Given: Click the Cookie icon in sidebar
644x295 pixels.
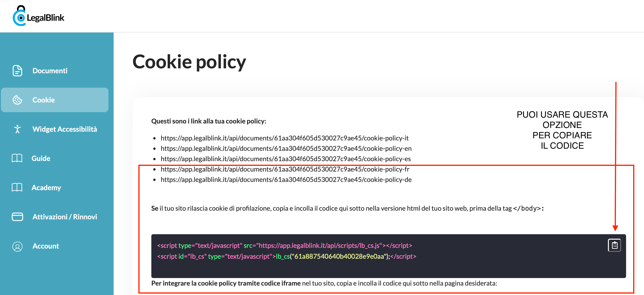Looking at the screenshot, I should [17, 100].
